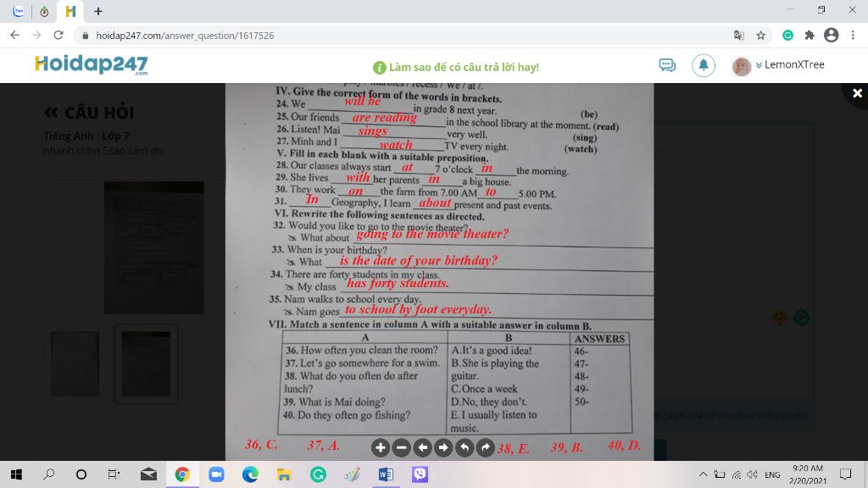Open Task View on the taskbar
The width and height of the screenshot is (868, 488).
(114, 474)
